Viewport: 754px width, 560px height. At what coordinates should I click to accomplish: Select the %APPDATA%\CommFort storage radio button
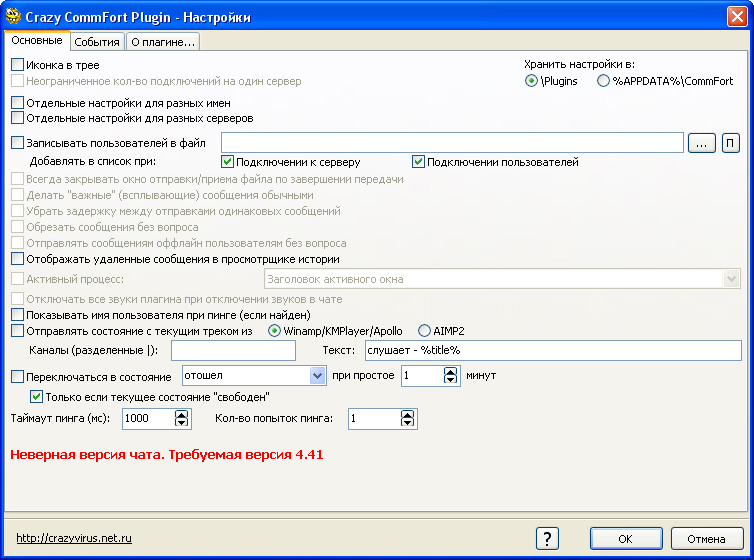click(x=603, y=81)
